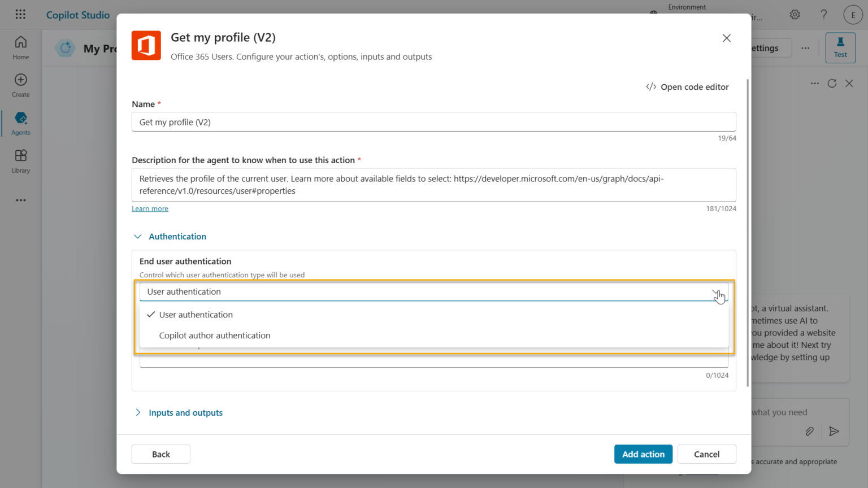Open the help menu question mark
This screenshot has height=488, width=868.
click(824, 14)
